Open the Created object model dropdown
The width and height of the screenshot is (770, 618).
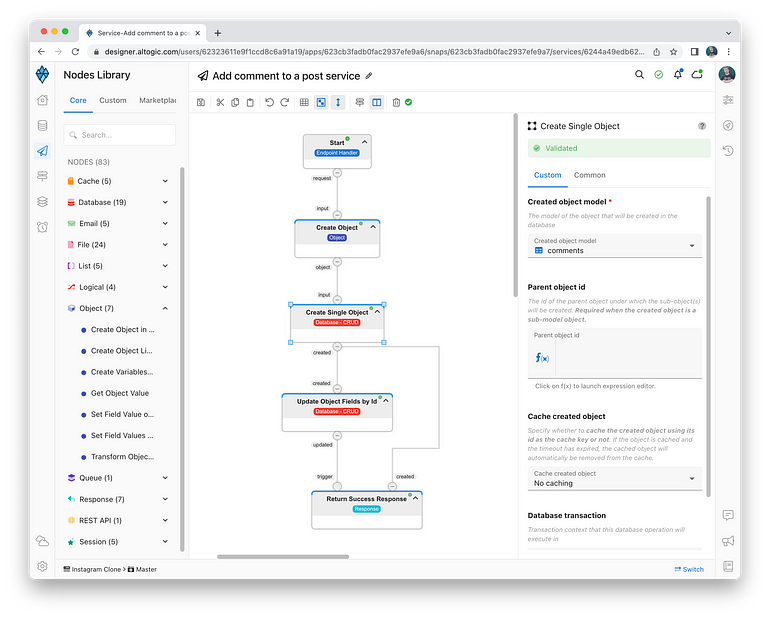pos(615,246)
